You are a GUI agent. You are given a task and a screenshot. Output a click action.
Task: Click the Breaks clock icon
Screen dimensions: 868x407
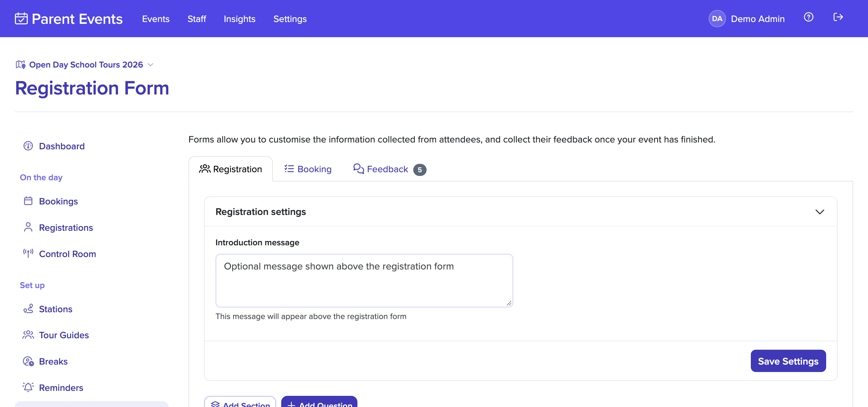tap(28, 361)
